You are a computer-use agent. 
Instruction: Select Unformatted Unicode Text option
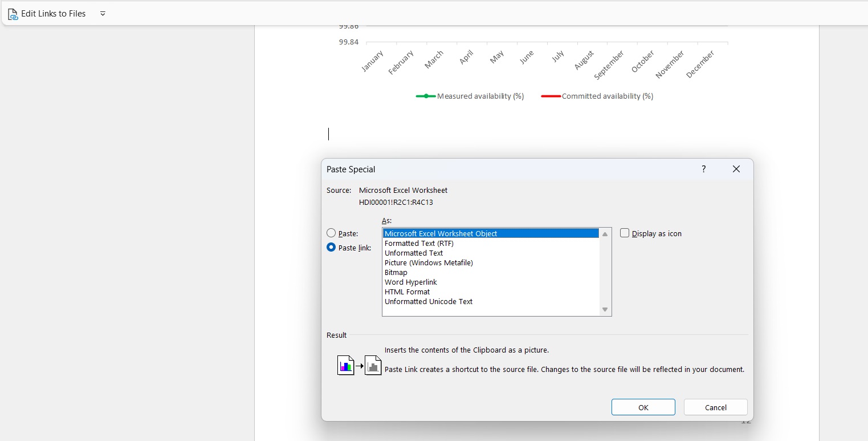tap(429, 301)
